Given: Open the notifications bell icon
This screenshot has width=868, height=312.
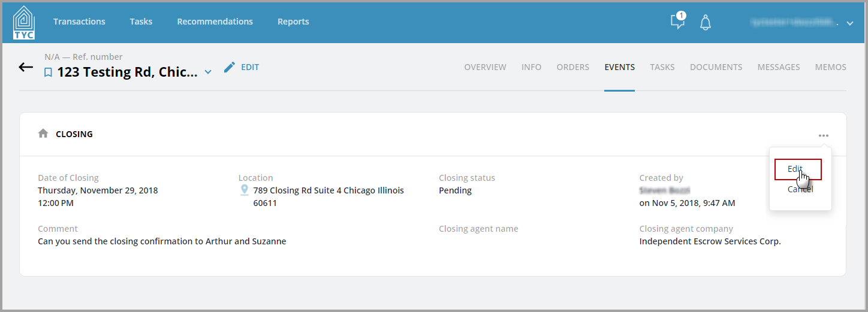Looking at the screenshot, I should pyautogui.click(x=706, y=23).
